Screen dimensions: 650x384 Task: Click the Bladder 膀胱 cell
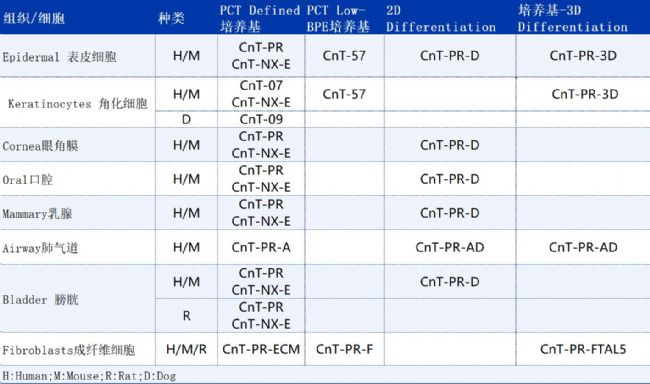(x=40, y=299)
